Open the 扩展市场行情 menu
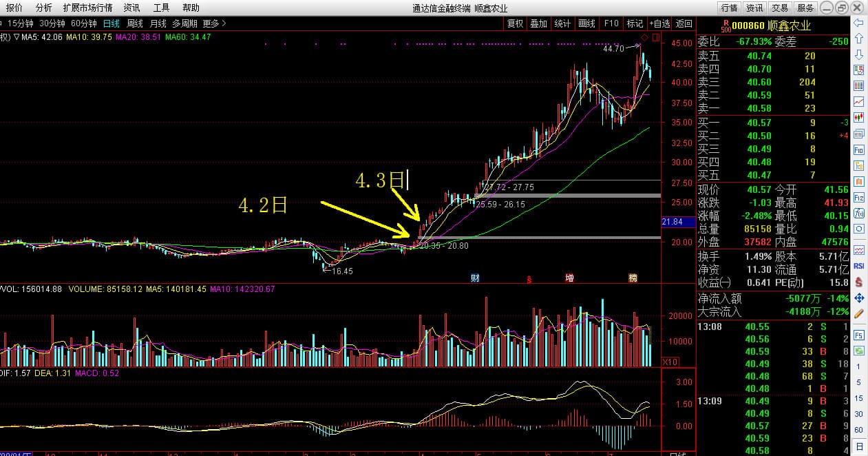The height and width of the screenshot is (456, 868). click(x=87, y=8)
